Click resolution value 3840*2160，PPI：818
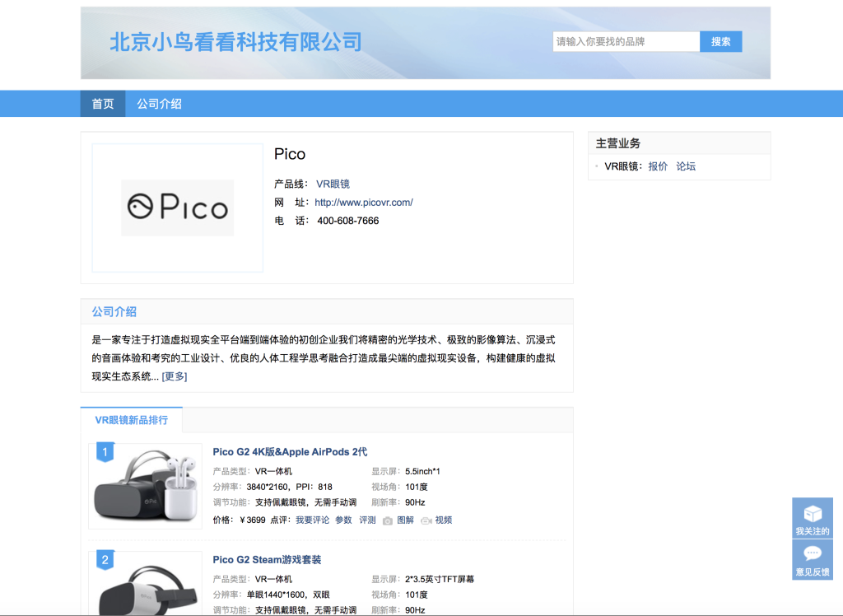The width and height of the screenshot is (843, 616). click(x=289, y=487)
